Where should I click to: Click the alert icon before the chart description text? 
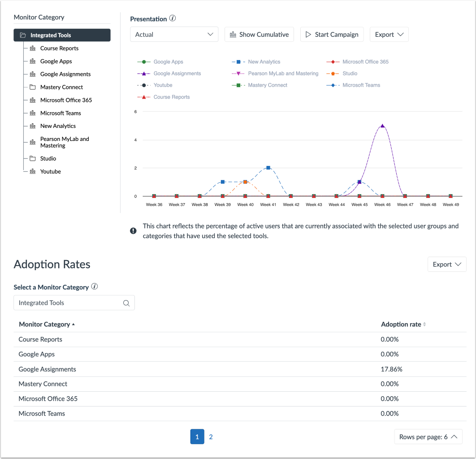coord(133,230)
